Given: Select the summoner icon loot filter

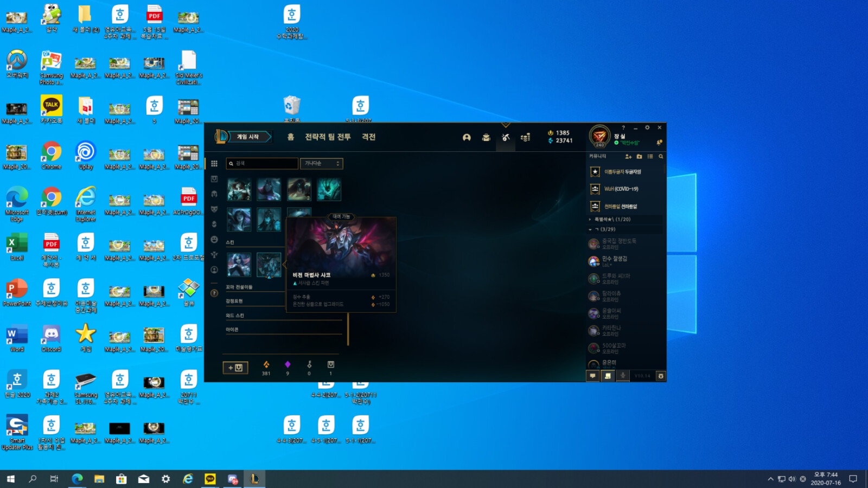Looking at the screenshot, I should [x=214, y=269].
